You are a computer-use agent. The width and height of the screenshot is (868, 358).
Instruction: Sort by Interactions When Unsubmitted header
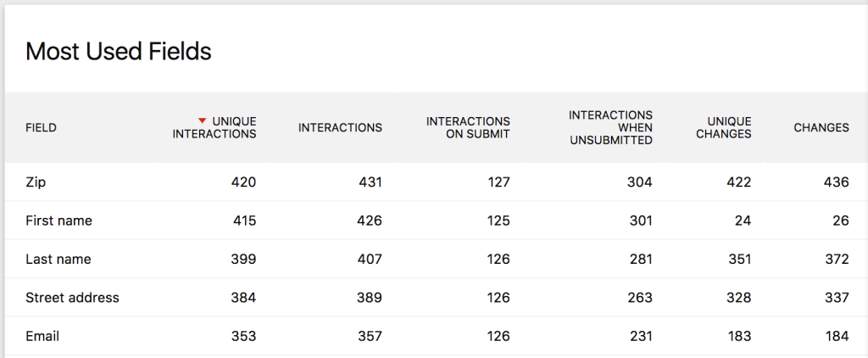point(610,128)
